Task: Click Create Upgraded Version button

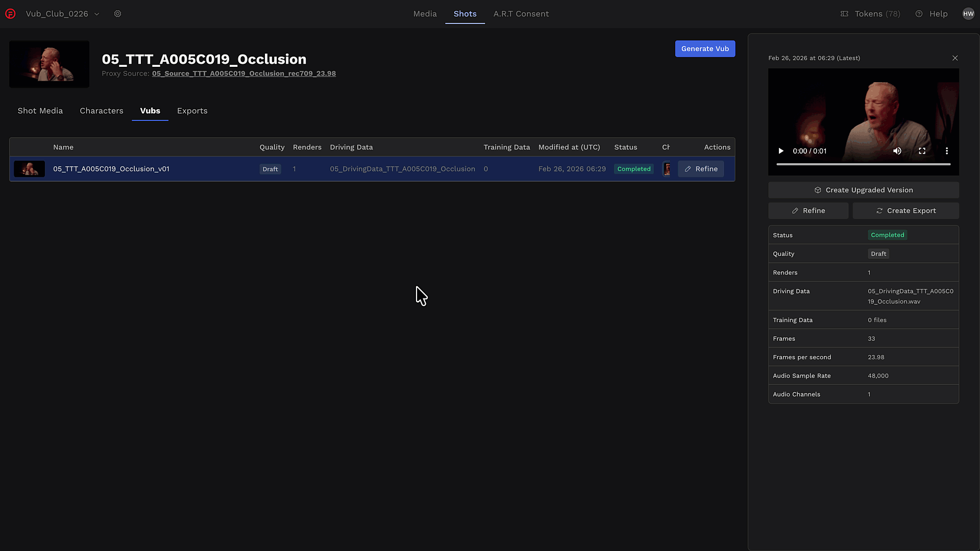Action: tap(863, 190)
